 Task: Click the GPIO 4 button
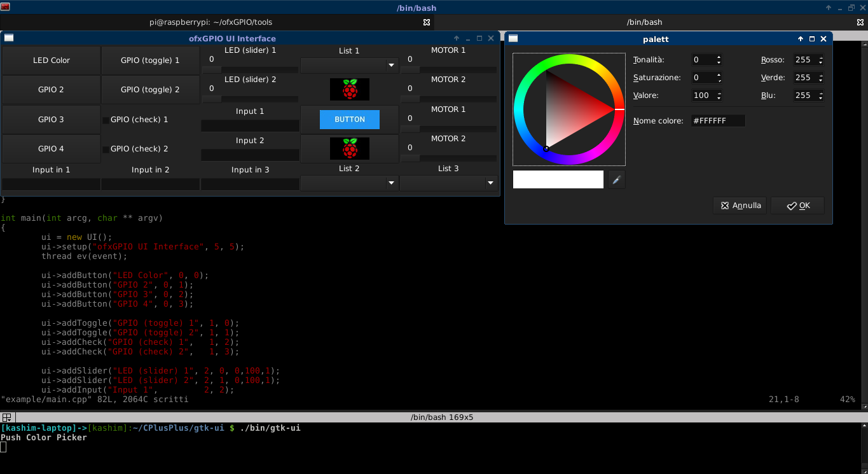coord(52,149)
